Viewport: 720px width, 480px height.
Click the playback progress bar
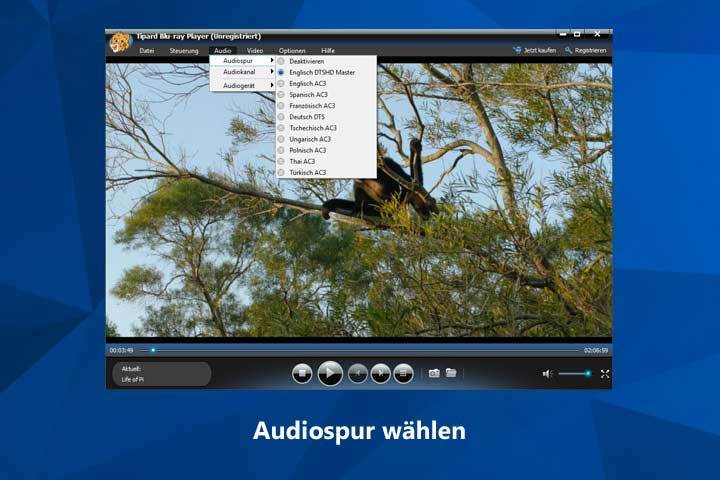(360, 350)
